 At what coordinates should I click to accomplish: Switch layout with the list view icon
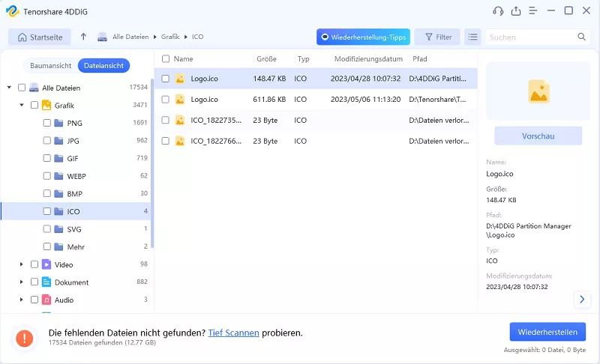(473, 37)
